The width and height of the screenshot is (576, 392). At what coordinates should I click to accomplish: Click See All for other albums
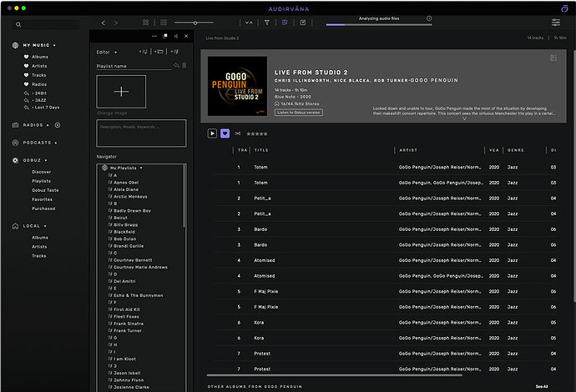[542, 386]
